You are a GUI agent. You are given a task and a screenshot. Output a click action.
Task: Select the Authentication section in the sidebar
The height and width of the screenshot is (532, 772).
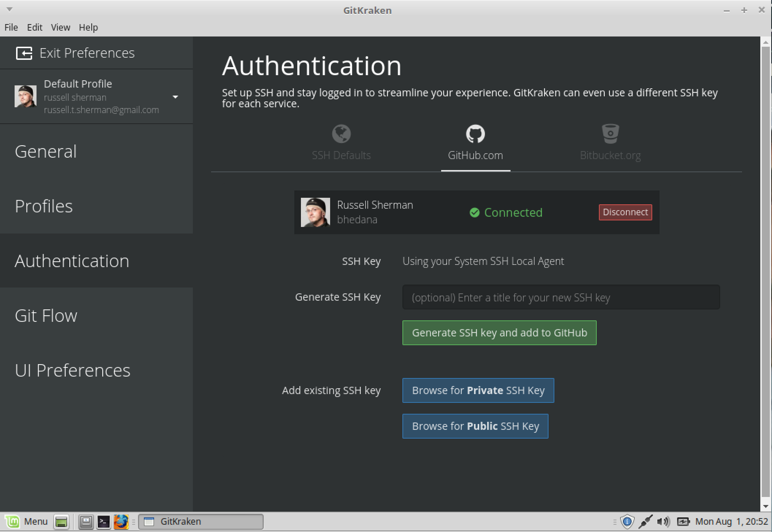96,261
